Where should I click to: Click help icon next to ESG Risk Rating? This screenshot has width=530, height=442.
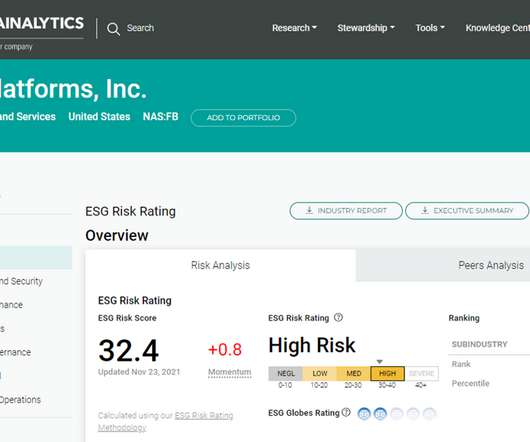[338, 317]
